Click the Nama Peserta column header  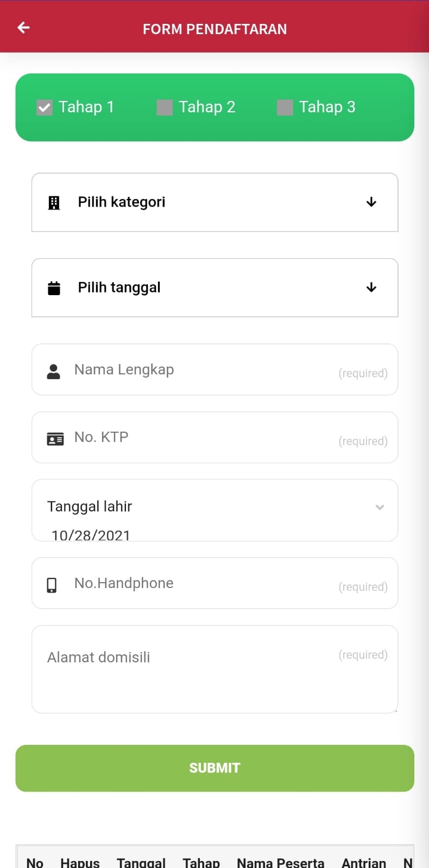280,861
